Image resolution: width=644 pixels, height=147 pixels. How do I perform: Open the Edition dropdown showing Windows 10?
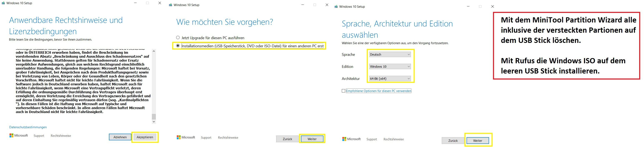[390, 66]
